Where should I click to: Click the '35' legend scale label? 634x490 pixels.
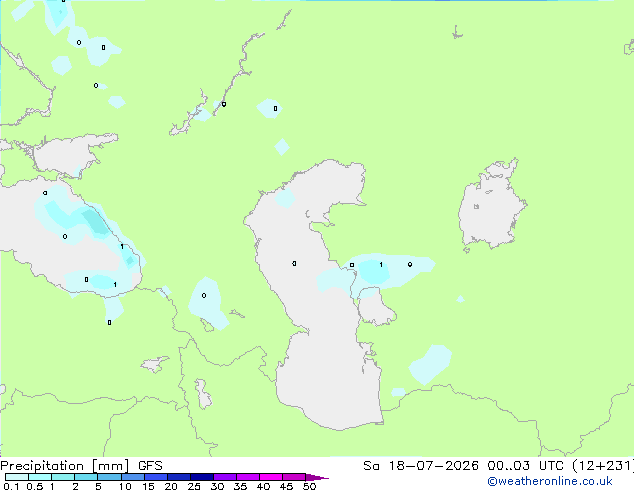point(241,486)
